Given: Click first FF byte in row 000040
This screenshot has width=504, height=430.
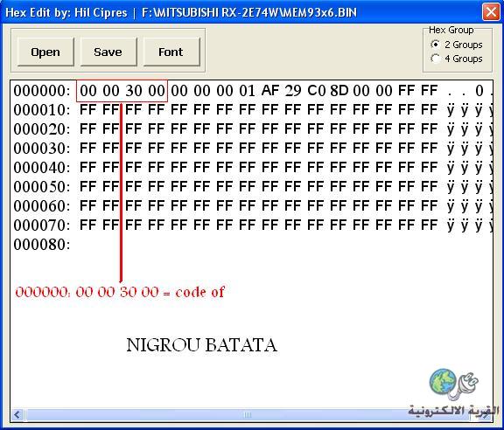Looking at the screenshot, I should coord(88,168).
